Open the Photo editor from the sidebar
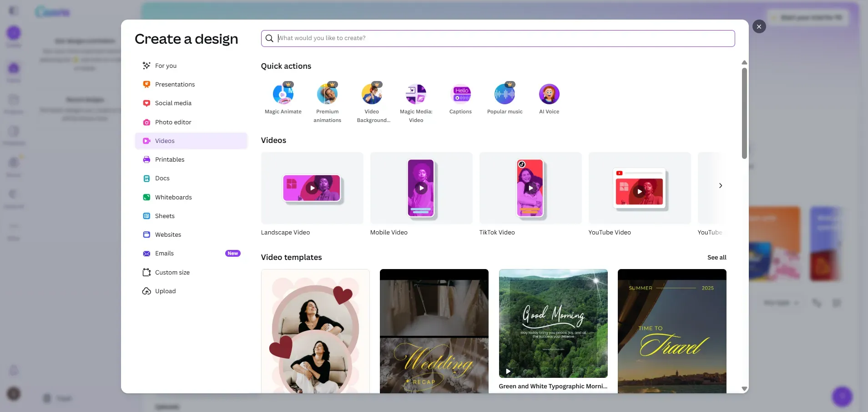This screenshot has width=868, height=412. (173, 122)
